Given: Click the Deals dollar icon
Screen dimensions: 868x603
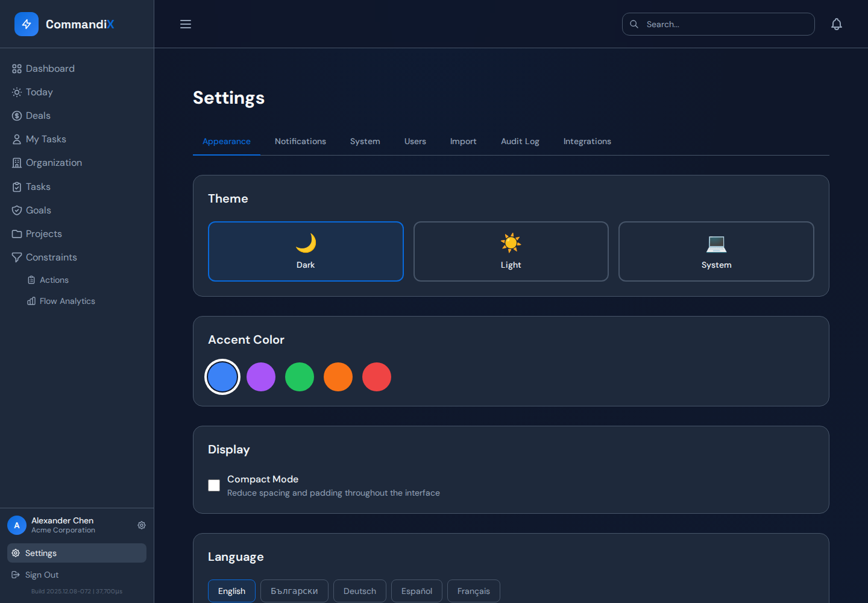Looking at the screenshot, I should 17,116.
